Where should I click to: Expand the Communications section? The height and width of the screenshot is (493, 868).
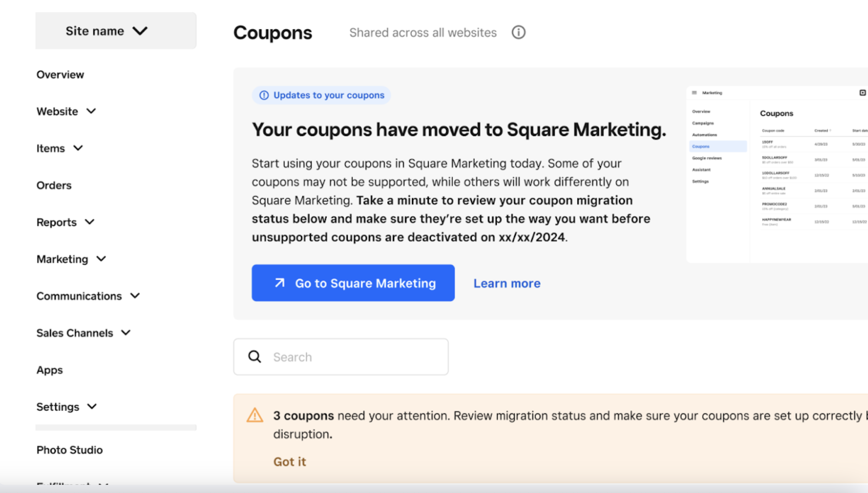point(88,296)
